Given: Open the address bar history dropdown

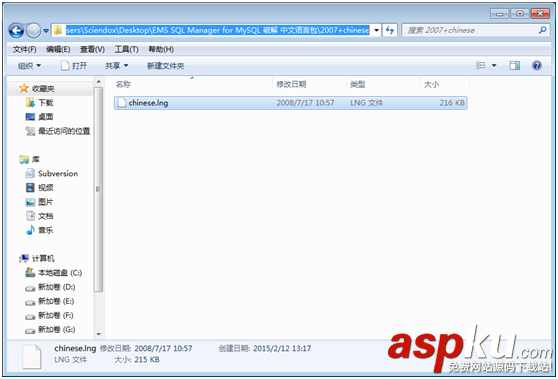Looking at the screenshot, I should (376, 30).
